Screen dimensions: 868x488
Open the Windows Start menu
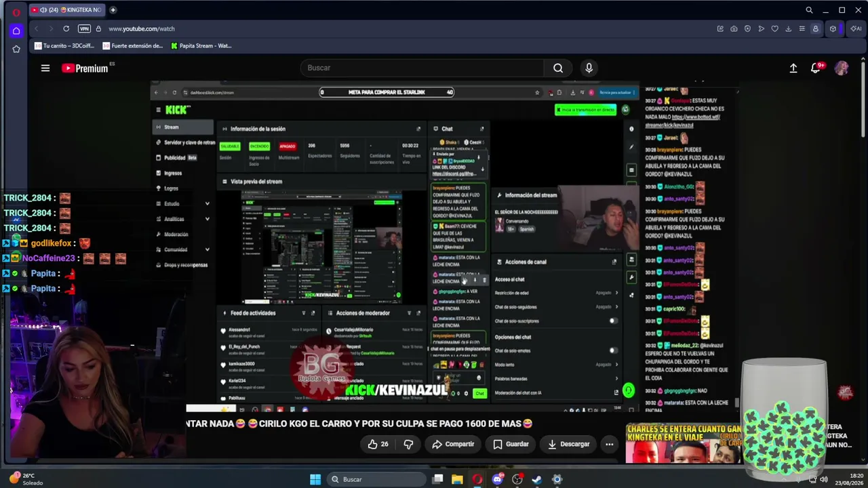coord(315,479)
